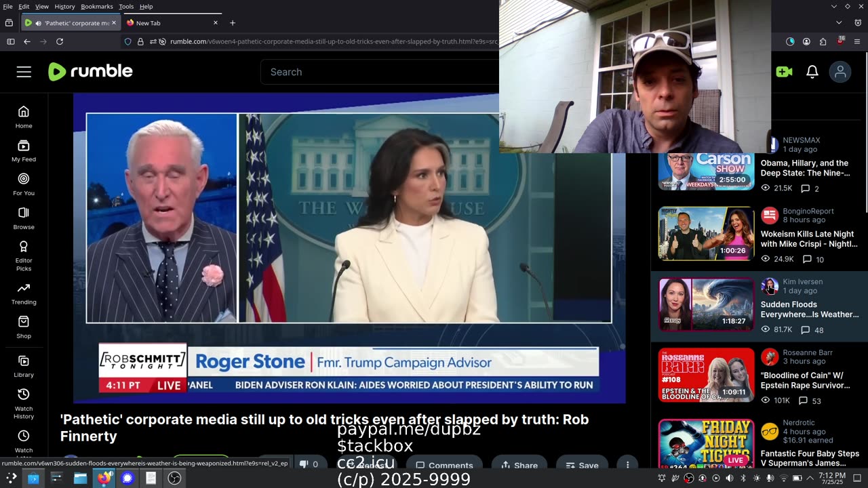
Task: Open the Firefox application menu
Action: click(857, 41)
